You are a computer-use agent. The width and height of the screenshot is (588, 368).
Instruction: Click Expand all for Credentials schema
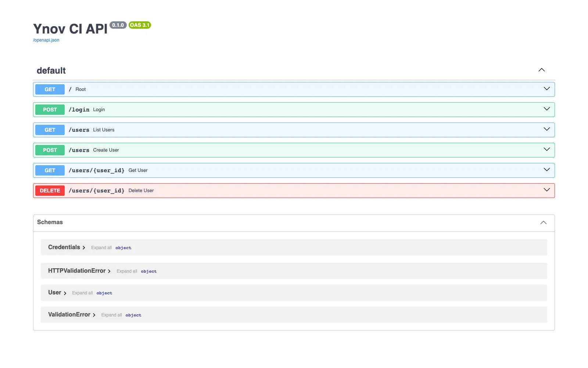pos(101,248)
